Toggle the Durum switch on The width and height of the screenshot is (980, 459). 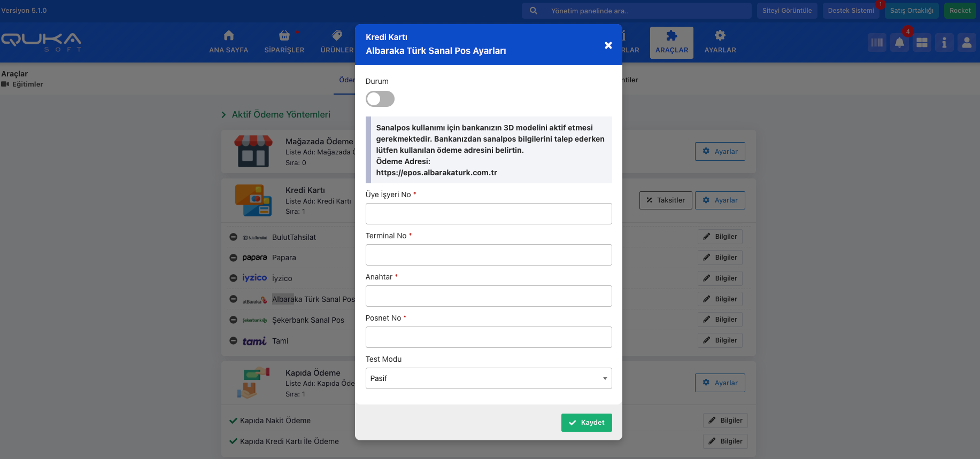pyautogui.click(x=380, y=99)
